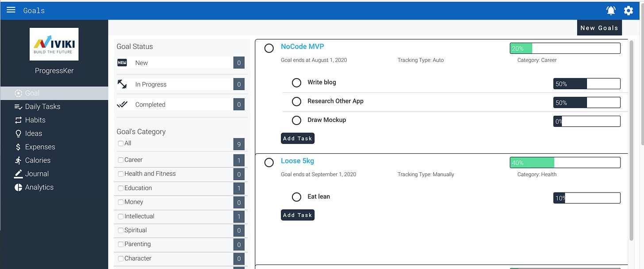Tick the Education checkbox
Image resolution: width=644 pixels, height=269 pixels.
[121, 188]
